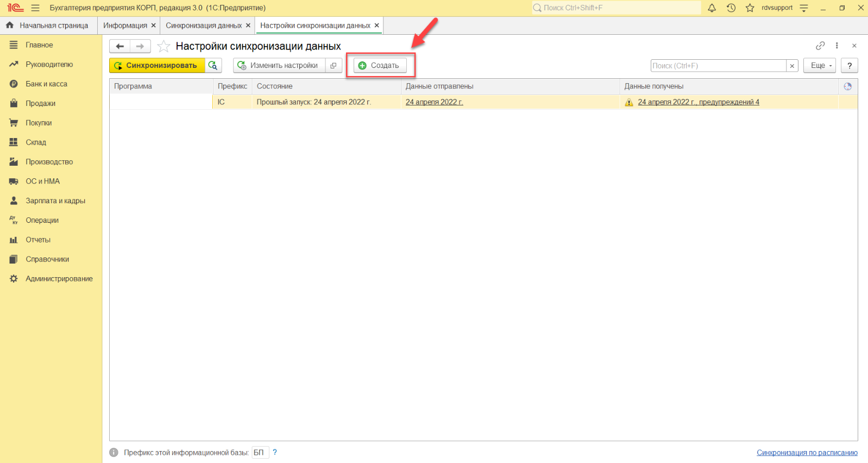This screenshot has height=463, width=868.
Task: Select the Прошлый запуск: 24 апреля 2022 г. cell
Action: [326, 102]
